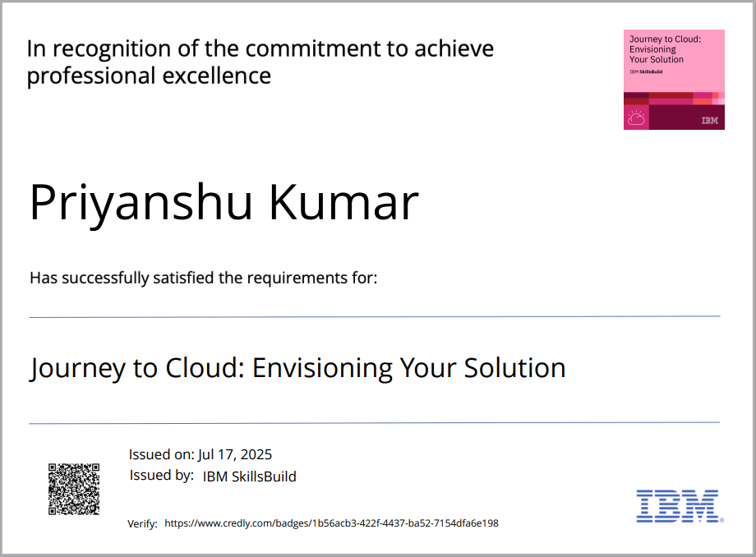Click the recognition statement at top left

click(x=260, y=62)
